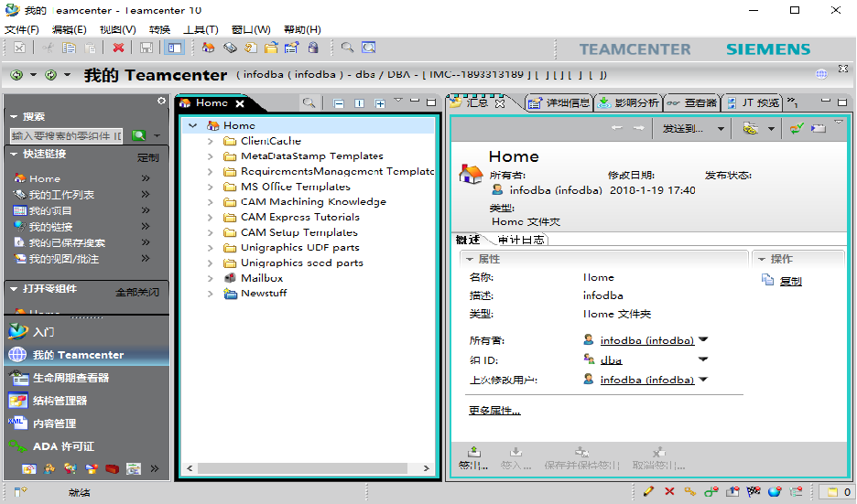The width and height of the screenshot is (857, 504).
Task: Switch to the 详细信息 tab
Action: click(559, 102)
